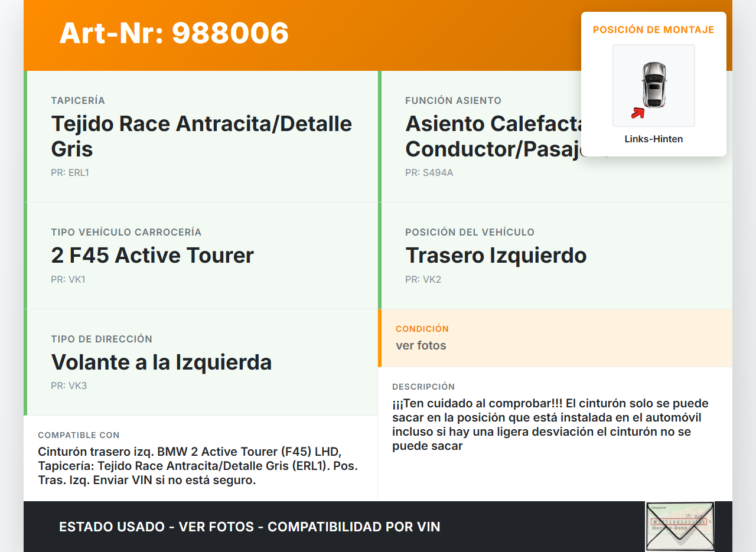Click the ESTADO USADO footer text
Image resolution: width=756 pixels, height=552 pixels.
click(x=250, y=527)
